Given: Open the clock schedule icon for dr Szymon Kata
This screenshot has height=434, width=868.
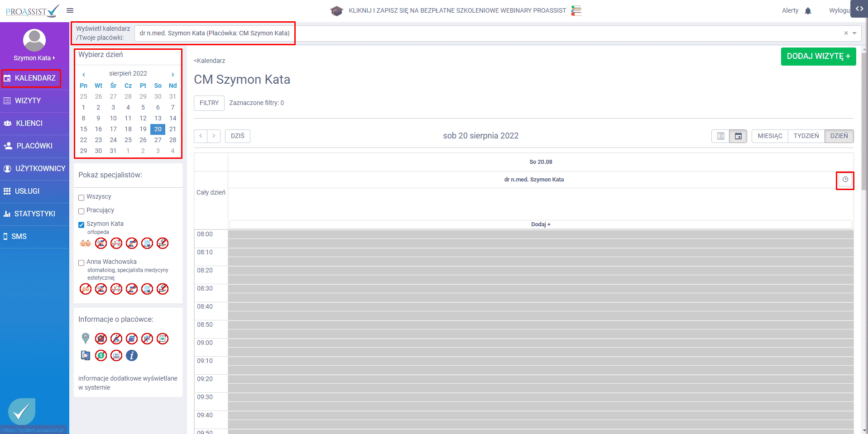Looking at the screenshot, I should (x=845, y=180).
